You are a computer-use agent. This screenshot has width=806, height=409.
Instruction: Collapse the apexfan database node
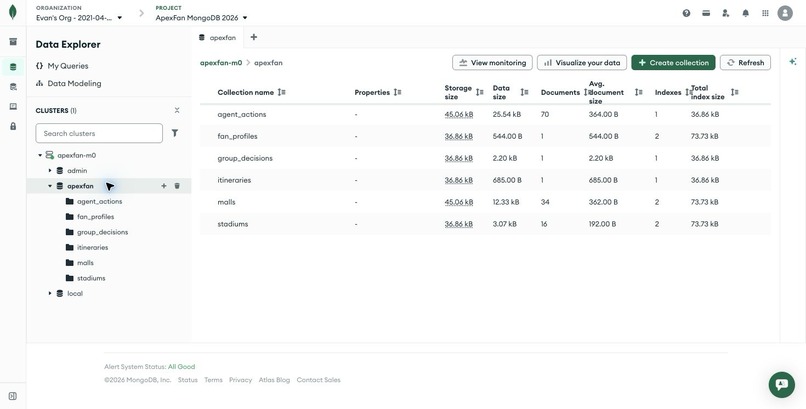click(50, 186)
